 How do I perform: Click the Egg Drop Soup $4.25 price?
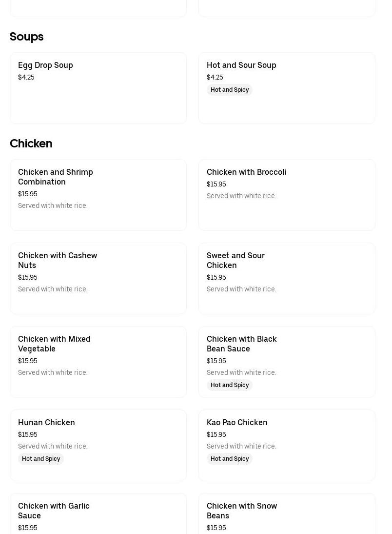click(x=26, y=77)
